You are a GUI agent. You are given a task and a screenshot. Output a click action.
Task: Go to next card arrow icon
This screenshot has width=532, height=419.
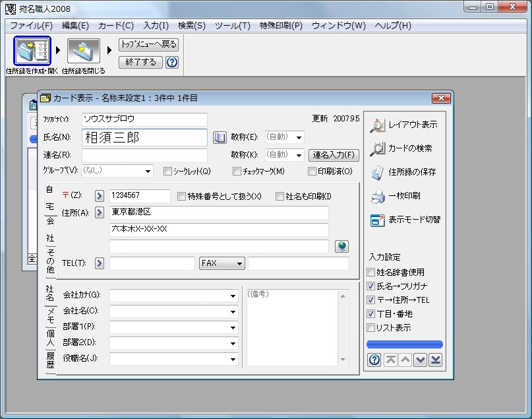click(421, 360)
